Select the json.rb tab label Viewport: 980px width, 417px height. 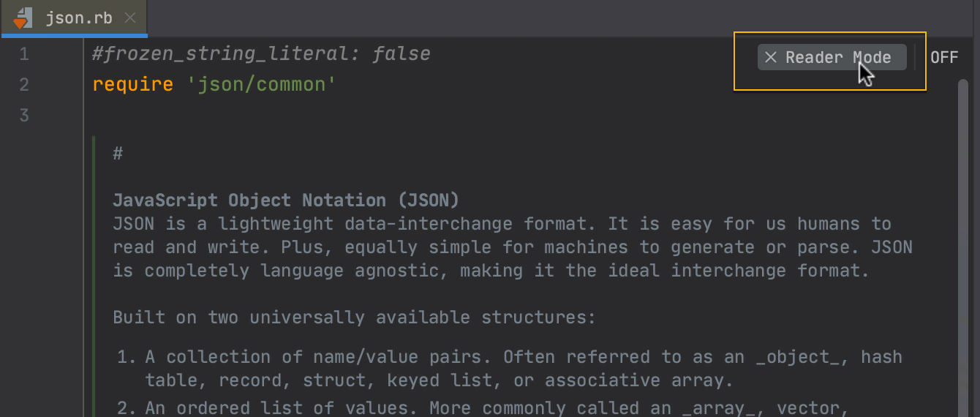click(x=79, y=18)
